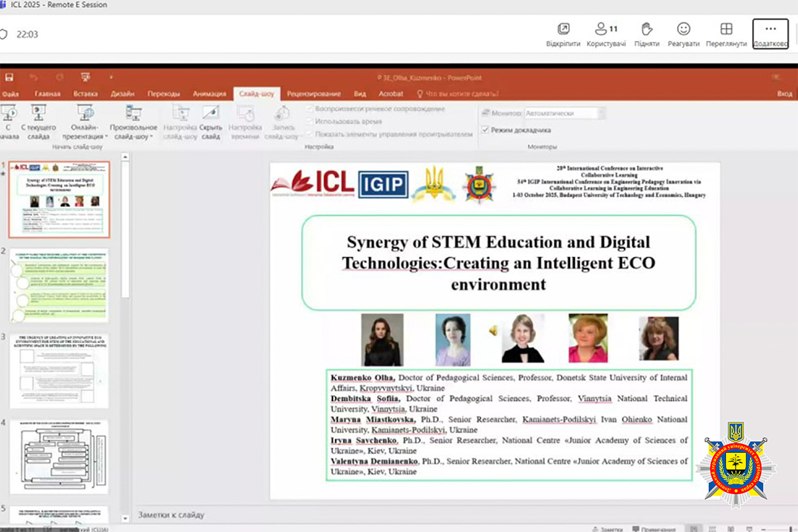
Task: Open the Реагувати smiley reactions
Action: (683, 29)
